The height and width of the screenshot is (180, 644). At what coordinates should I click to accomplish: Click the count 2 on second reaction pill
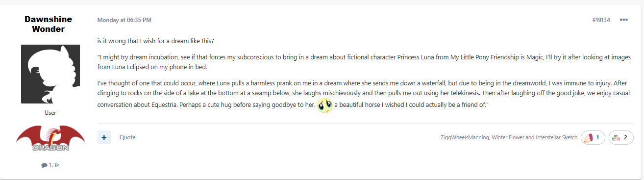pyautogui.click(x=625, y=138)
